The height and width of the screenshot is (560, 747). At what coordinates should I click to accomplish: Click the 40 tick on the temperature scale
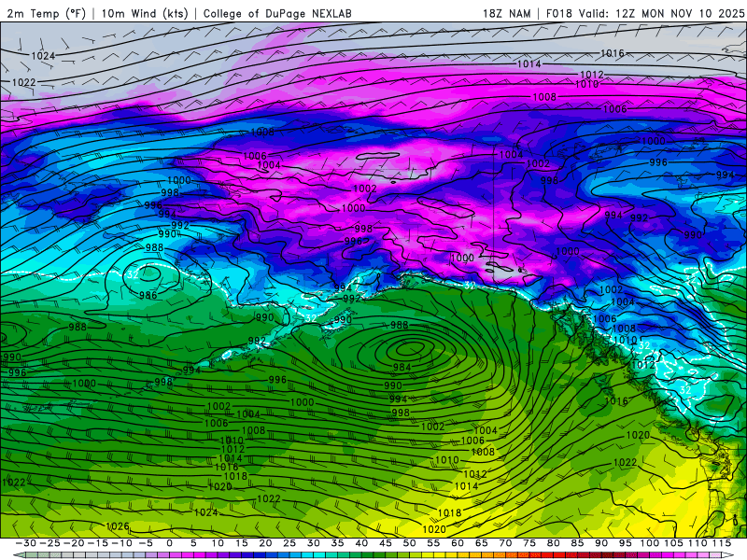point(361,543)
